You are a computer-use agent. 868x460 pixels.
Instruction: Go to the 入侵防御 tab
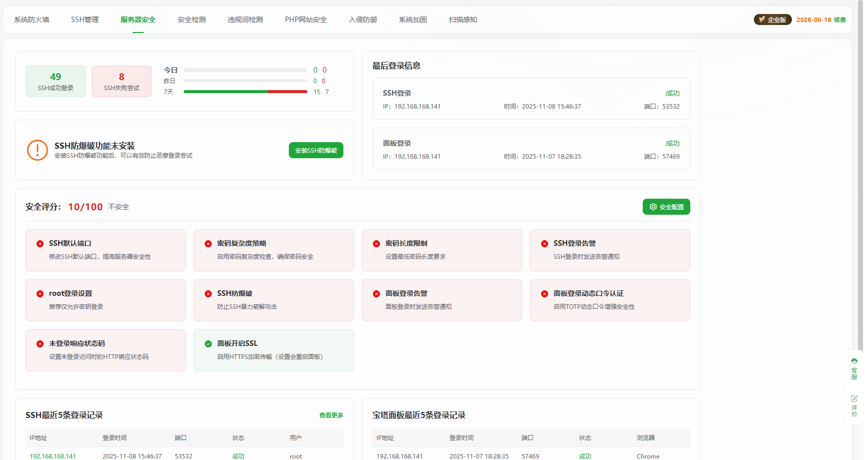click(362, 20)
